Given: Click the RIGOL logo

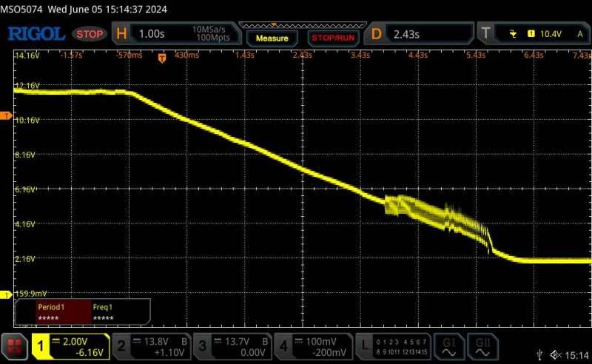Looking at the screenshot, I should pos(38,33).
